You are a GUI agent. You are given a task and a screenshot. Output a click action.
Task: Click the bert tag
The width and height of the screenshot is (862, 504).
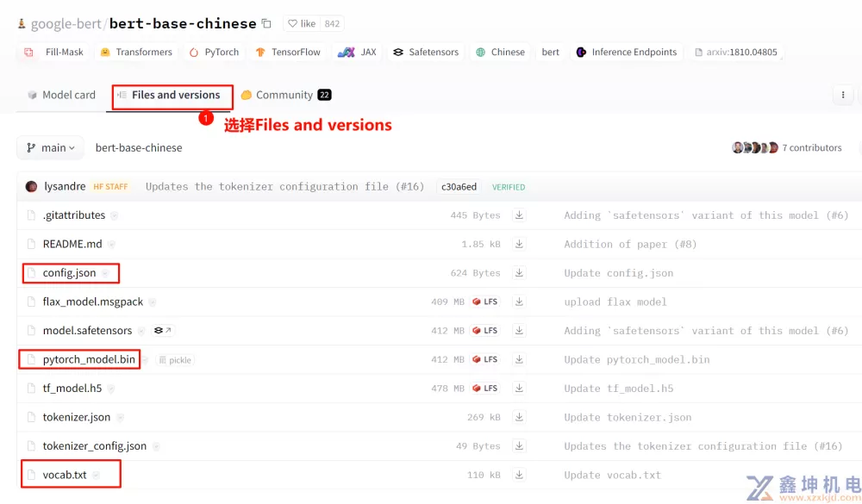(550, 53)
